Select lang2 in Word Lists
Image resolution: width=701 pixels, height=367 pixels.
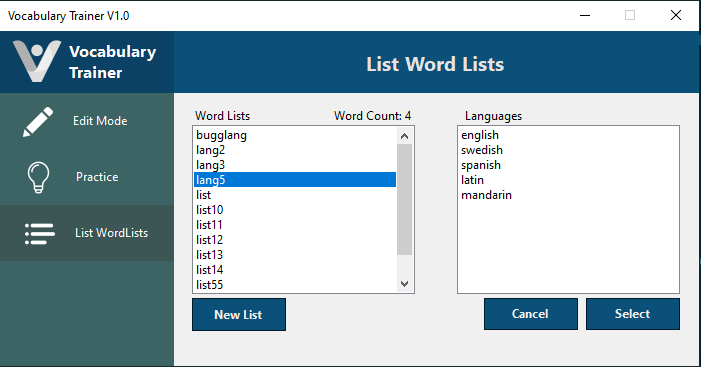tap(295, 150)
